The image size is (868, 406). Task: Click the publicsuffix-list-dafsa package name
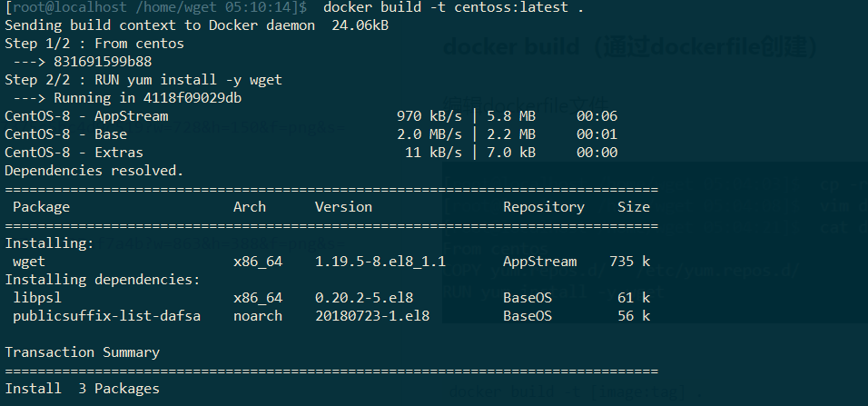106,315
